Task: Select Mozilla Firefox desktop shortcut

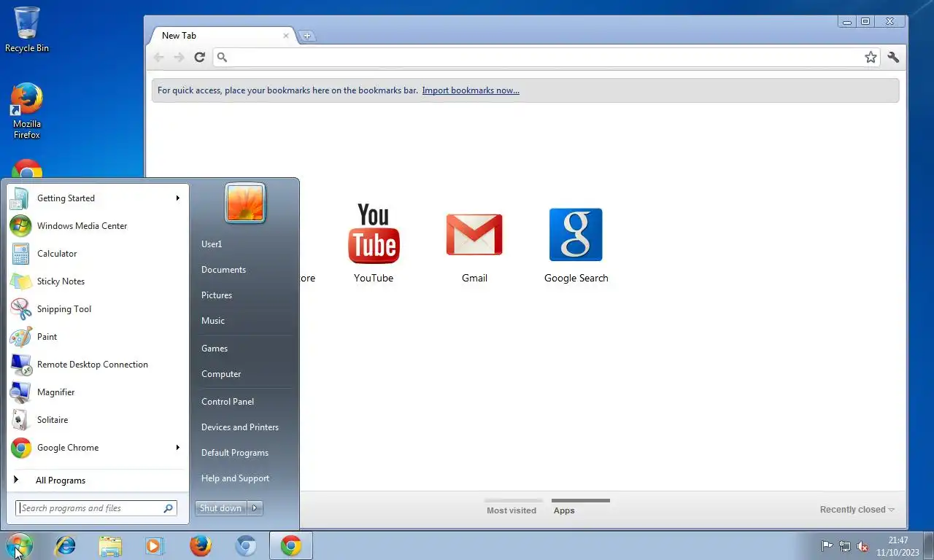Action: point(27,111)
